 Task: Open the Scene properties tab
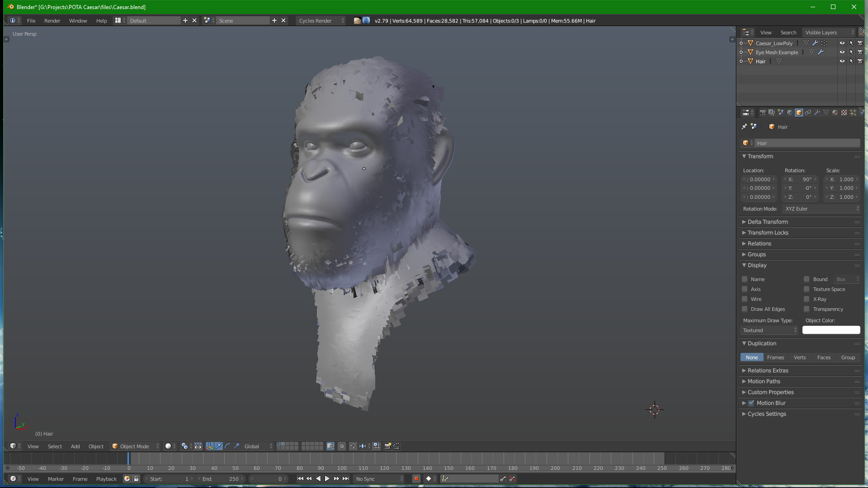[781, 113]
